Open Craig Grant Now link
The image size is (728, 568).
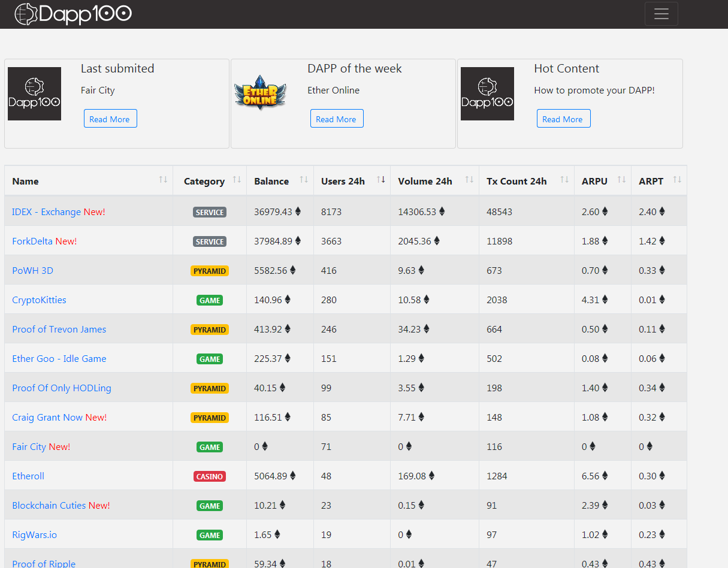tap(47, 417)
